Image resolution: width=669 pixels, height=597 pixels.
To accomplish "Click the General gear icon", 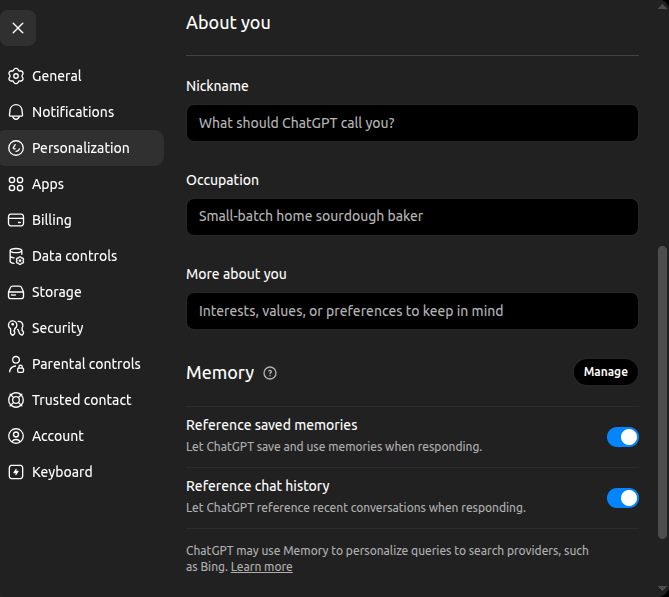I will pos(16,76).
